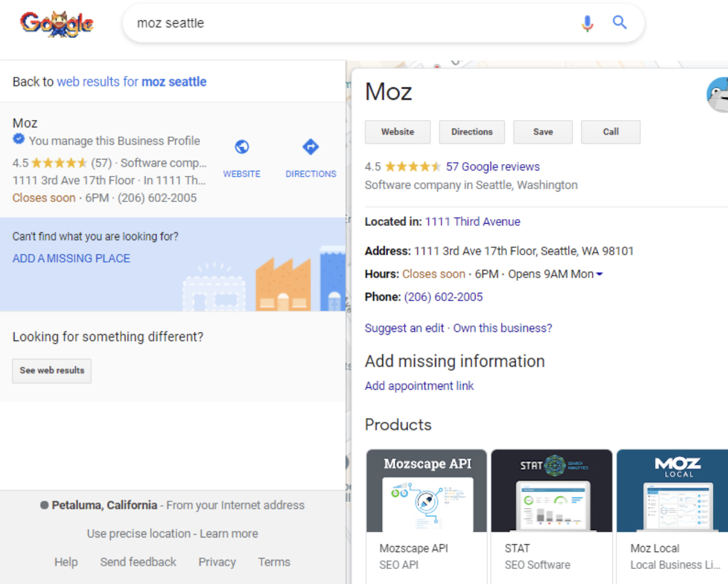This screenshot has height=584, width=728.
Task: Get directions via blue diamond icon
Action: click(x=311, y=147)
